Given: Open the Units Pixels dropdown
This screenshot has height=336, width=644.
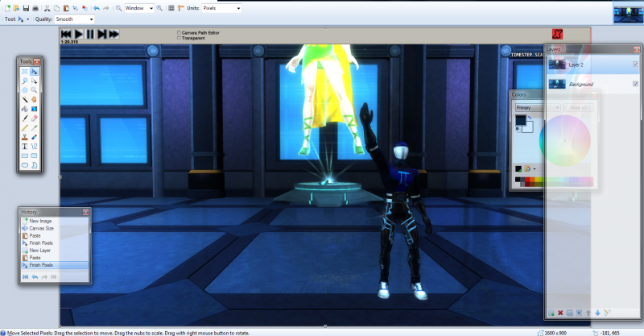Looking at the screenshot, I should click(x=221, y=8).
